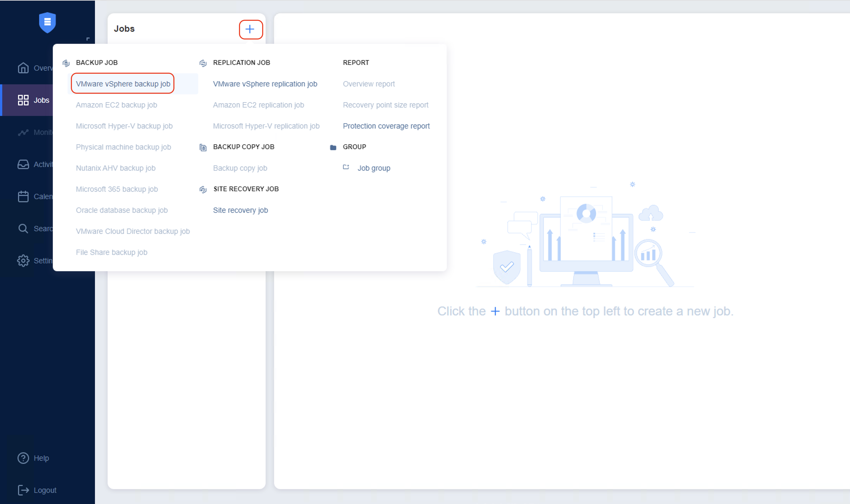Image resolution: width=850 pixels, height=504 pixels.
Task: Click the Jobs panel title
Action: (124, 28)
